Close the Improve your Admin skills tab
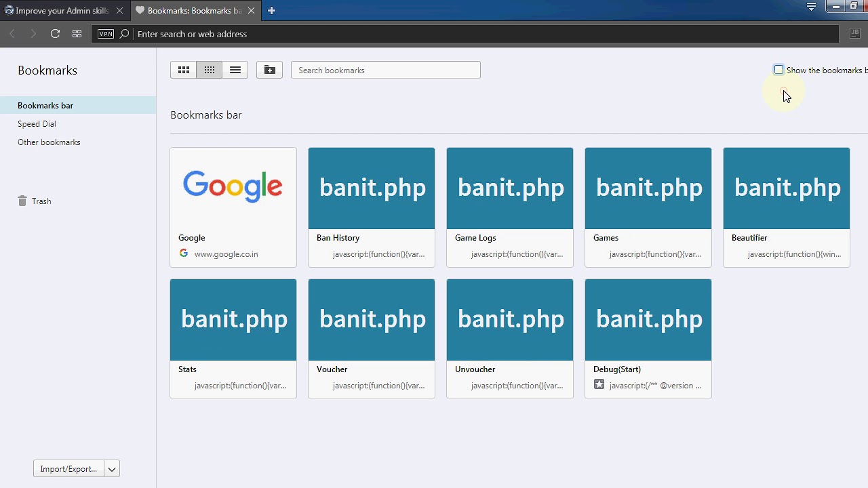Screen dimensions: 868x488 click(119, 11)
